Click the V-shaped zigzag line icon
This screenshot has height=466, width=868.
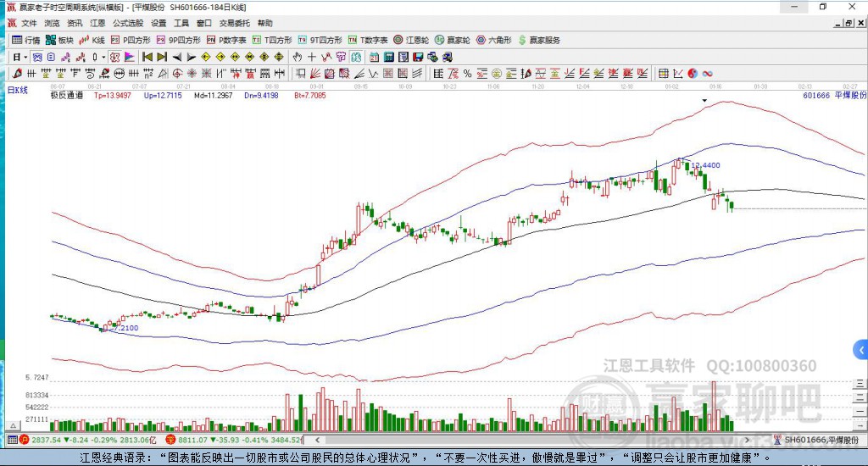[374, 73]
